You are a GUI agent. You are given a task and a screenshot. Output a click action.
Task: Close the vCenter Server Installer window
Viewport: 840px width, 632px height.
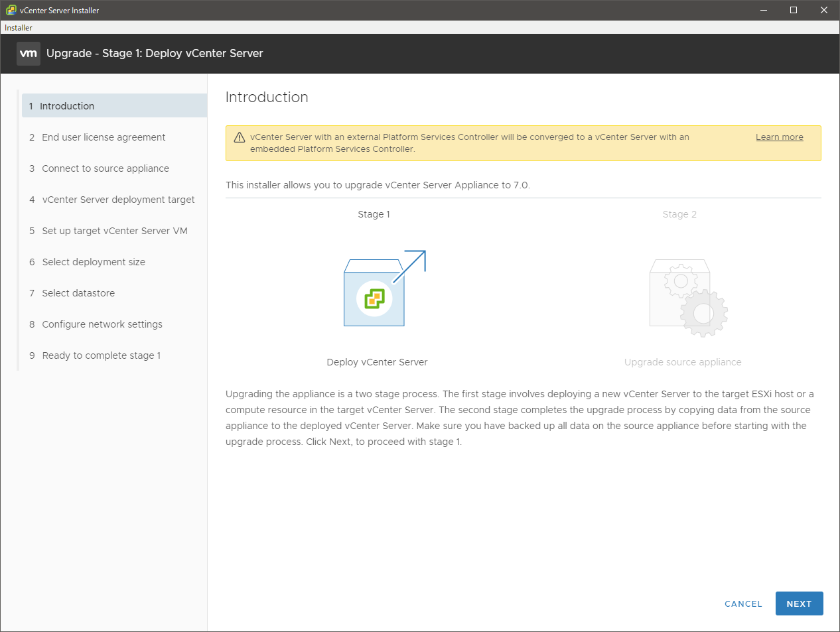824,10
